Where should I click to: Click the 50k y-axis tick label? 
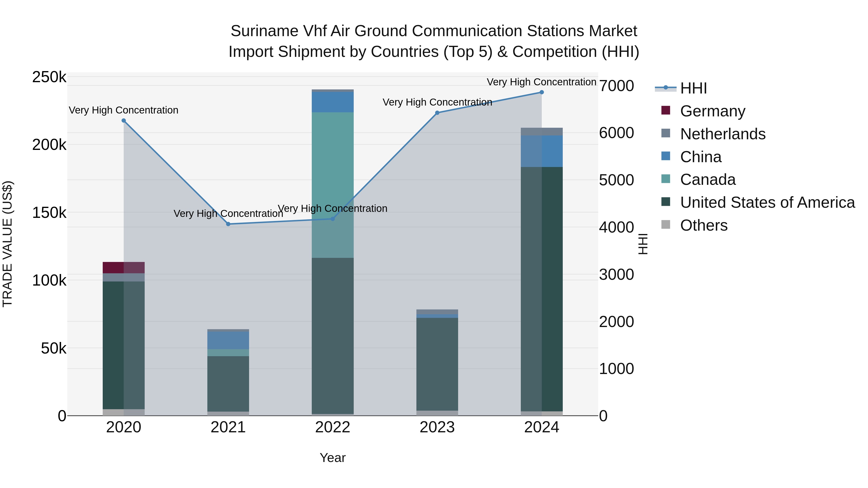click(x=54, y=348)
